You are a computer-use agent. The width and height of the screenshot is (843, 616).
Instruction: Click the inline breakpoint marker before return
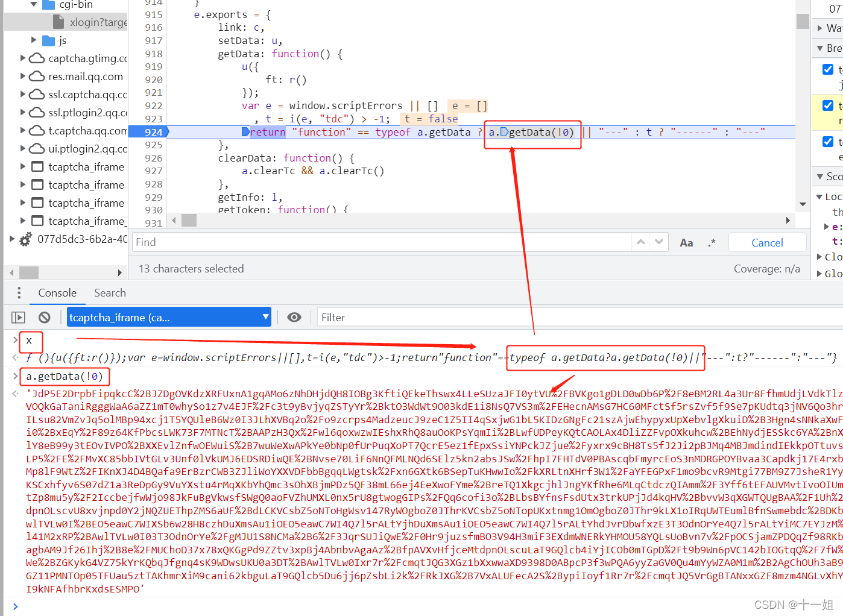pos(245,132)
